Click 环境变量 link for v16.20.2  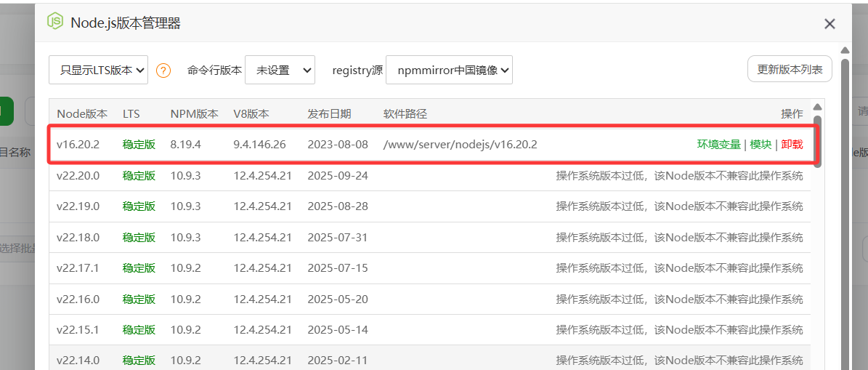click(718, 145)
